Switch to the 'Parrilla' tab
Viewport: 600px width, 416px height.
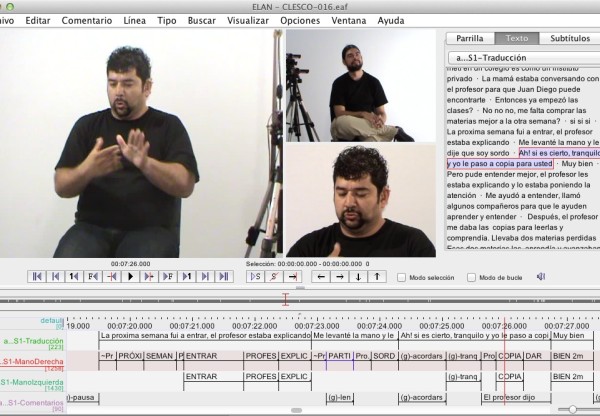469,39
